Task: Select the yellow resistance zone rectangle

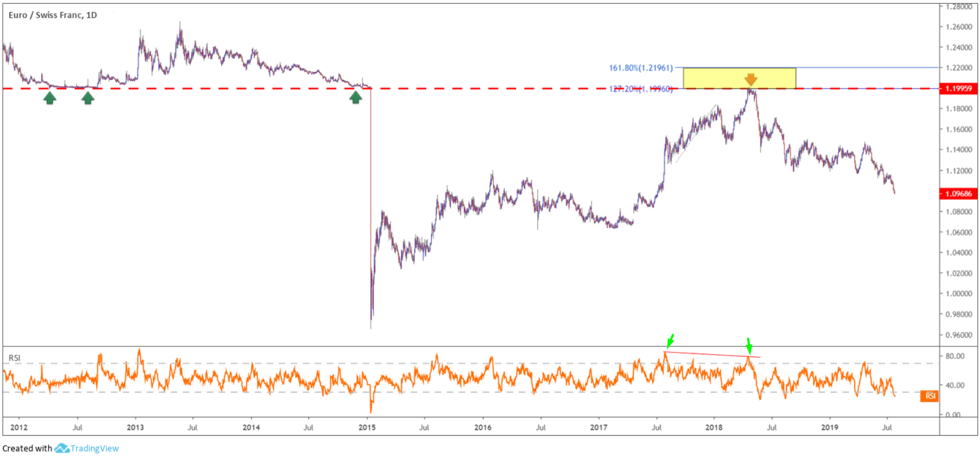Action: [739, 78]
